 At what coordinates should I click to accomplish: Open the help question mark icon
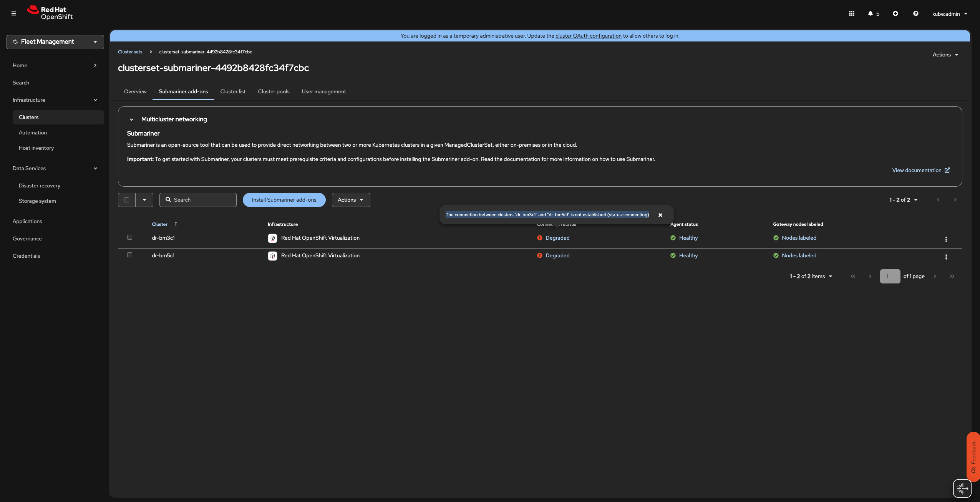[x=916, y=13]
